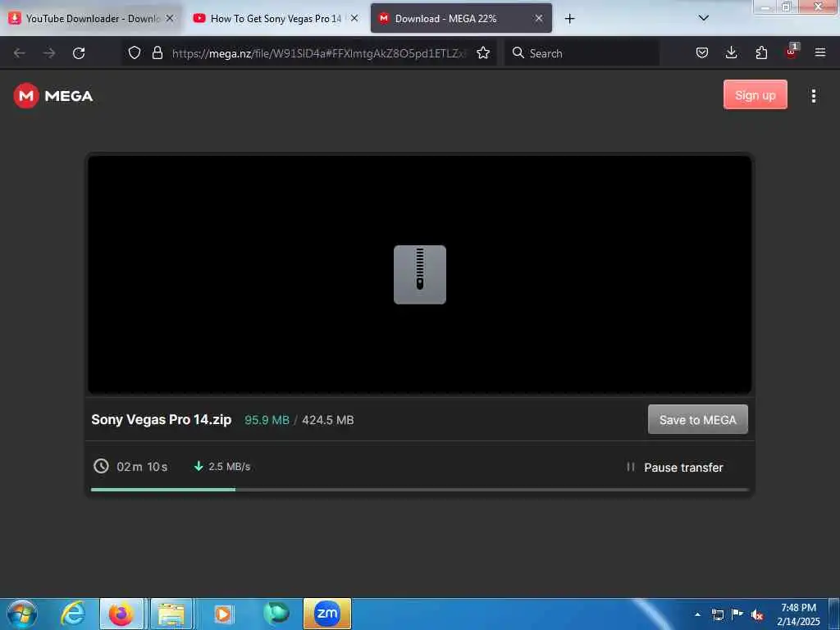Open the Action Center flag icon
This screenshot has width=840, height=630.
[737, 614]
